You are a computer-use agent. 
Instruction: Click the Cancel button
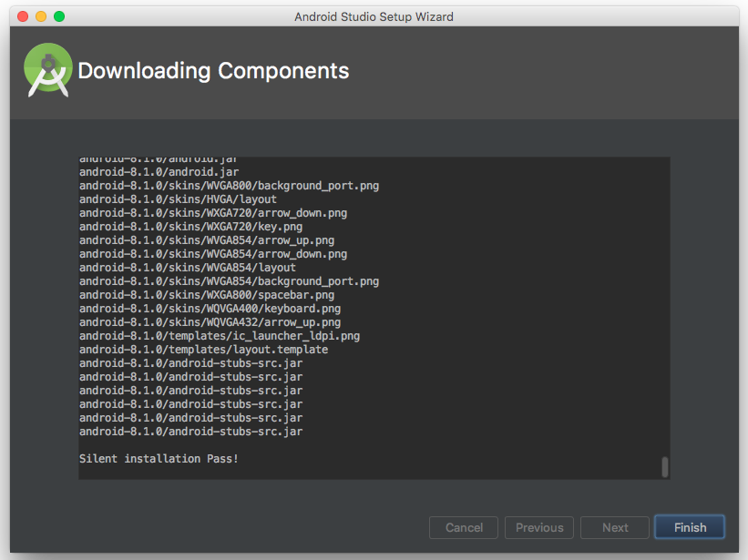point(464,527)
